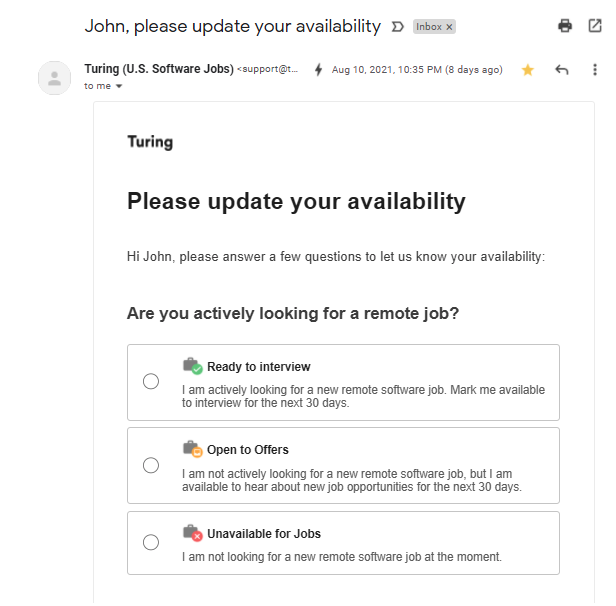The height and width of the screenshot is (606, 616).
Task: Click the importance marker beside the subject
Action: (397, 27)
